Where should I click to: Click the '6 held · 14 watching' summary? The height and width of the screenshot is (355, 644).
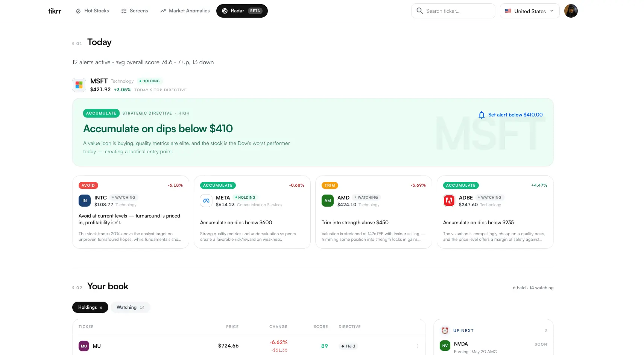(x=533, y=288)
